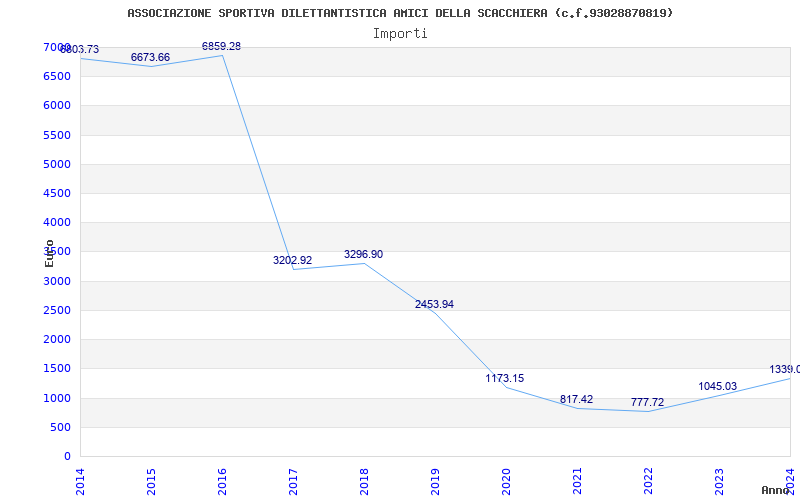Click the 'Importi' subtitle

(400, 34)
